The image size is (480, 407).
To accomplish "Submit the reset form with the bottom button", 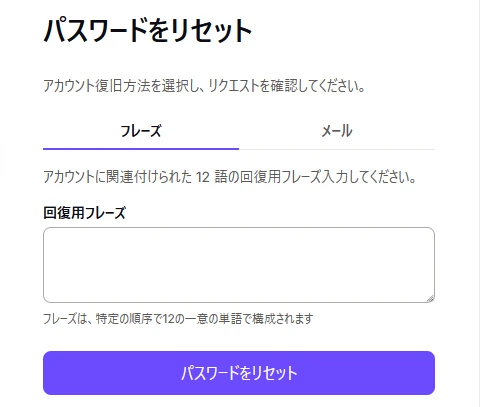I will (239, 373).
